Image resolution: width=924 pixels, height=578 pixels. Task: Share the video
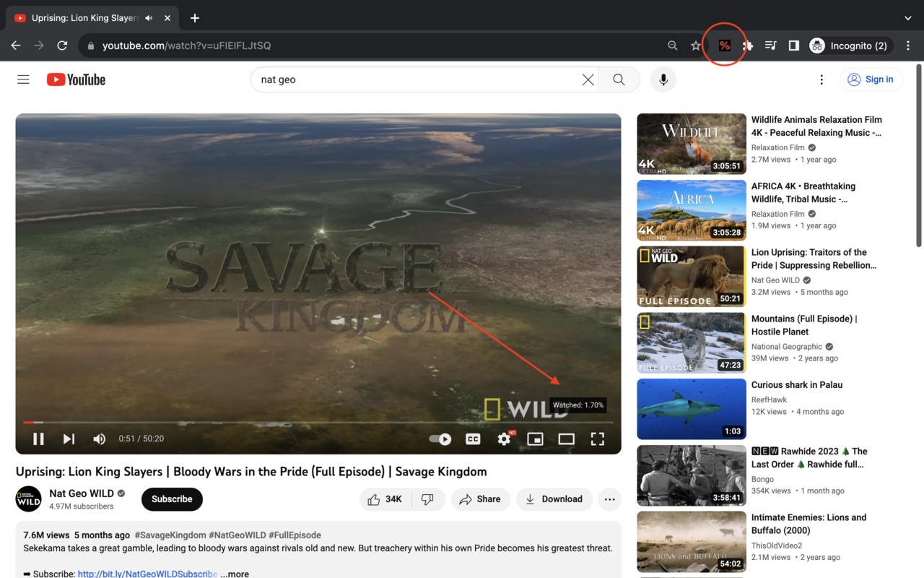click(480, 499)
